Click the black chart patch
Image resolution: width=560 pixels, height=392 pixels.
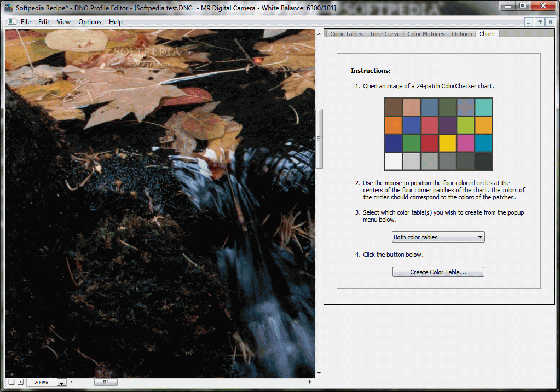point(483,161)
